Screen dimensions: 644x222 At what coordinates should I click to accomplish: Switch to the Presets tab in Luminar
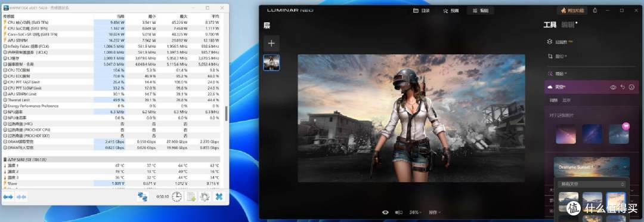[451, 11]
